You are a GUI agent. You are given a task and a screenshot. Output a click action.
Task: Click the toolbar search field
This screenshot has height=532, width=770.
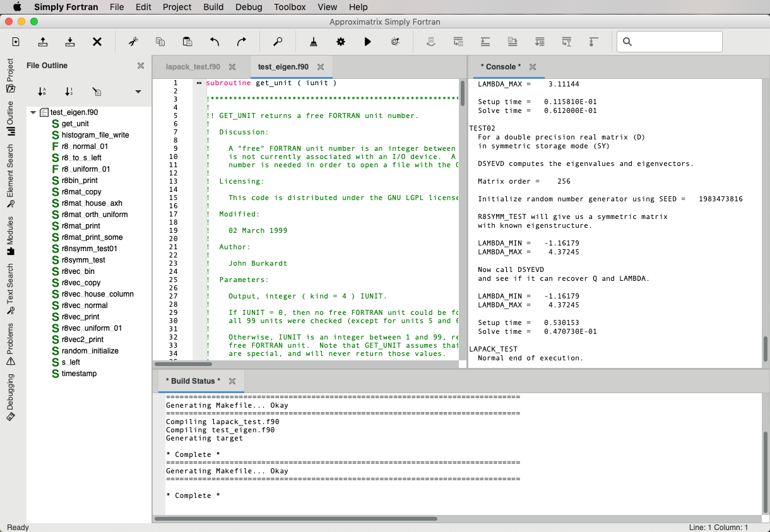pyautogui.click(x=670, y=42)
